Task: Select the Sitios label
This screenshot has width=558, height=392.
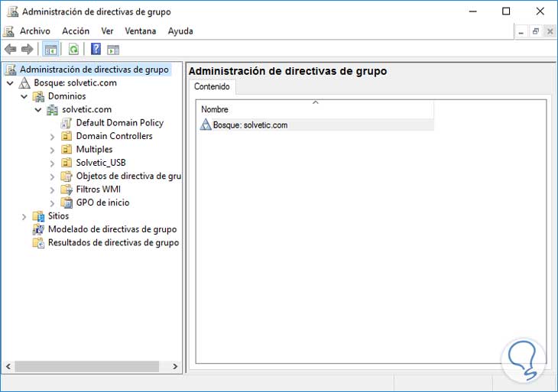Action: pos(58,216)
